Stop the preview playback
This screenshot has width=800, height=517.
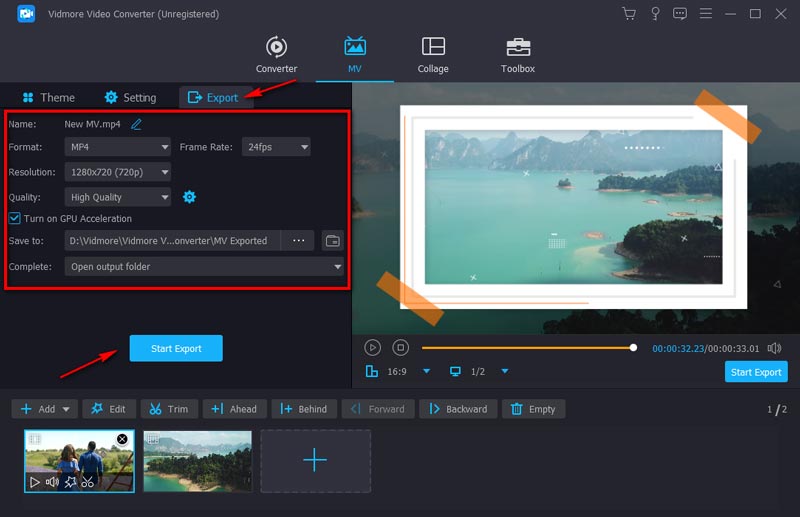tap(400, 348)
